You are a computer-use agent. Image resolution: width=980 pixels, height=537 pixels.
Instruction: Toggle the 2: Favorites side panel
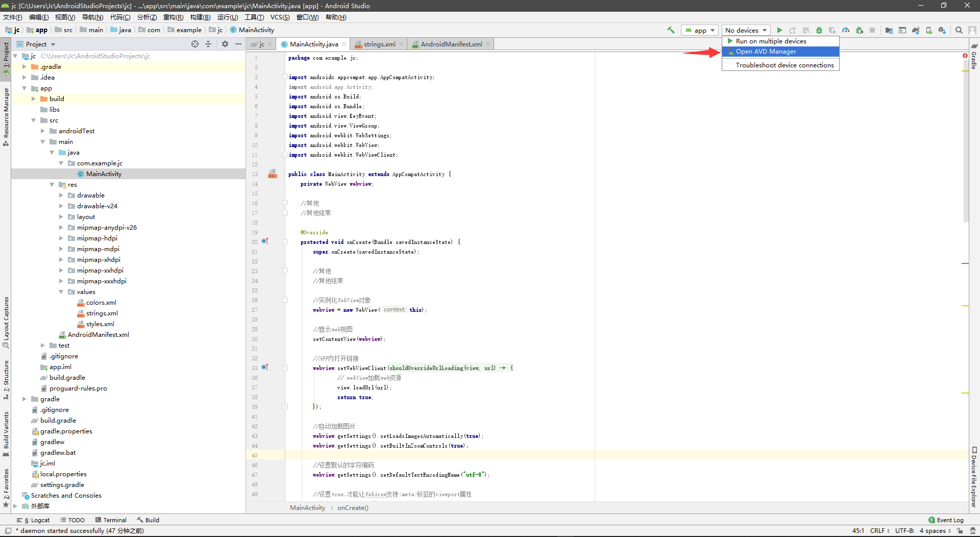(6, 488)
